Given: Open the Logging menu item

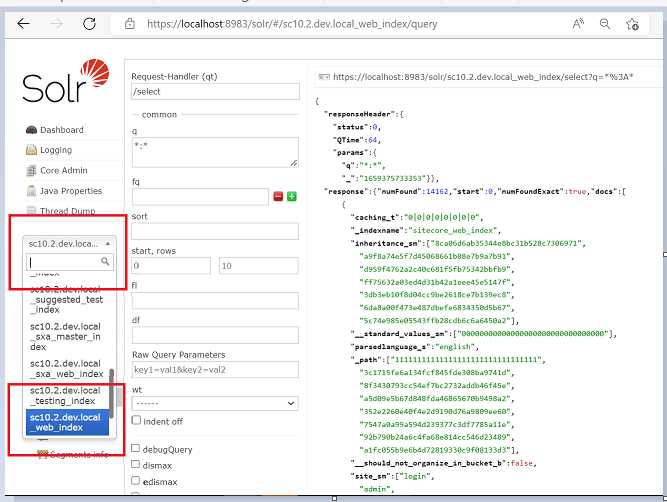Looking at the screenshot, I should click(56, 150).
